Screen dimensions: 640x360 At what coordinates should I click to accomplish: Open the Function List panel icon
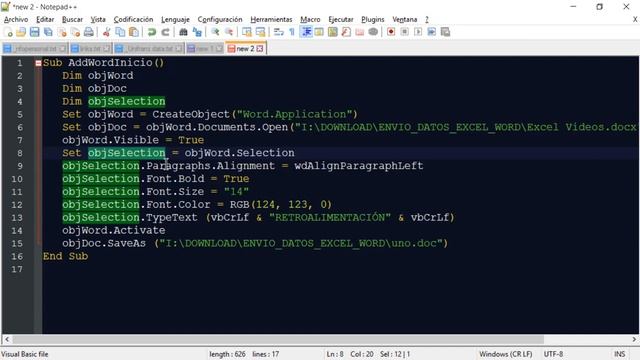point(346,32)
